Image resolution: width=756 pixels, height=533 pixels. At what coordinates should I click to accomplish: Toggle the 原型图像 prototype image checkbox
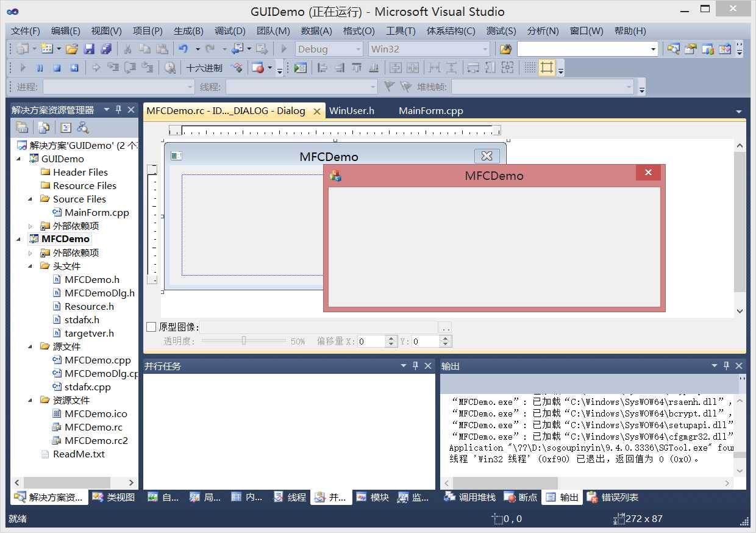coord(152,327)
